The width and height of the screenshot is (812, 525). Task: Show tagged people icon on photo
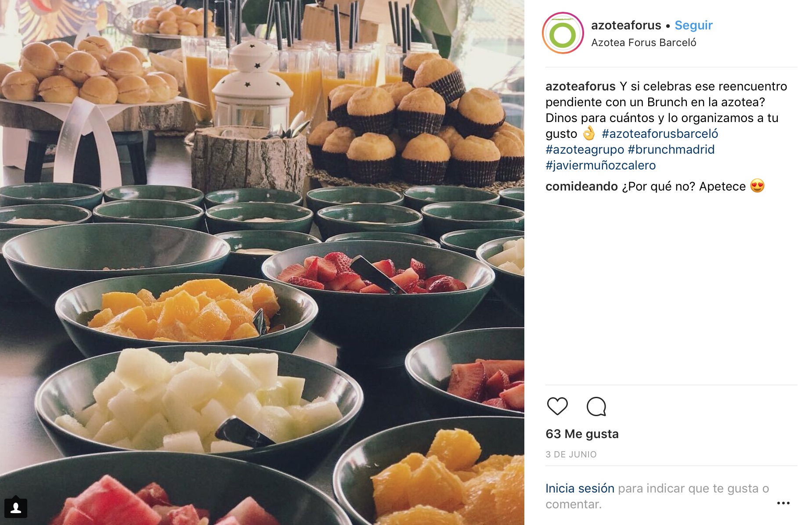pos(16,508)
